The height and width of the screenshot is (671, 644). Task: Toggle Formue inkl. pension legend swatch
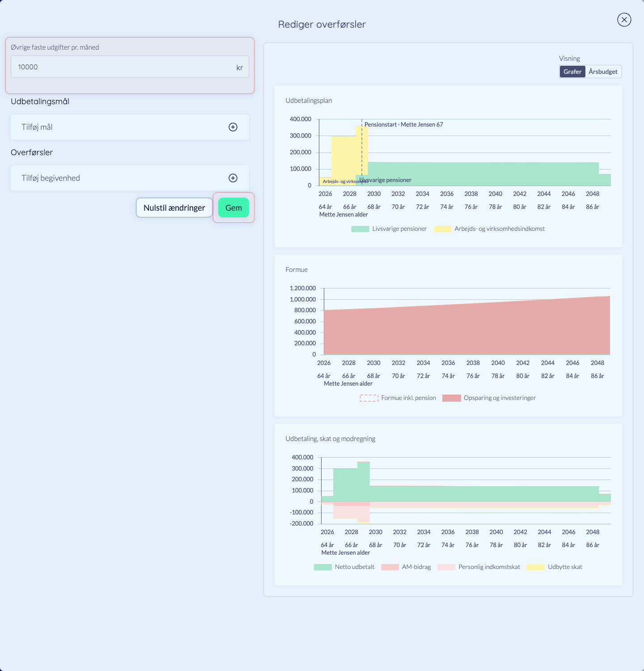[x=369, y=398]
